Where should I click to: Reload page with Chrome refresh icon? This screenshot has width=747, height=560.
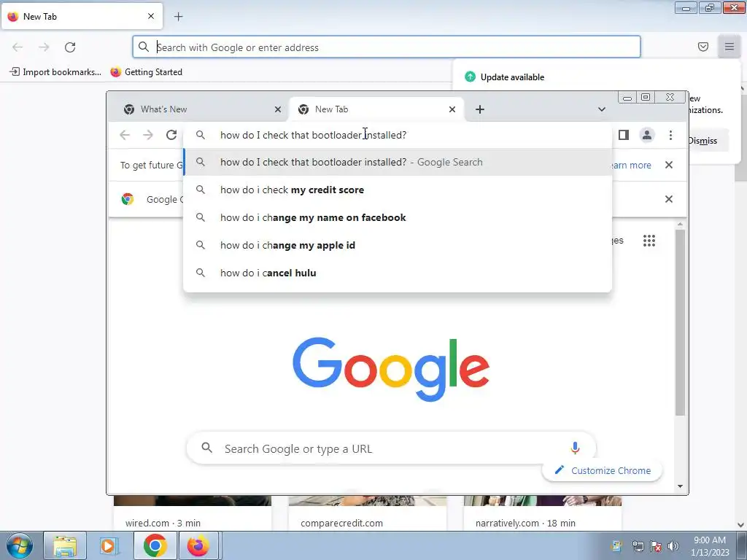171,135
